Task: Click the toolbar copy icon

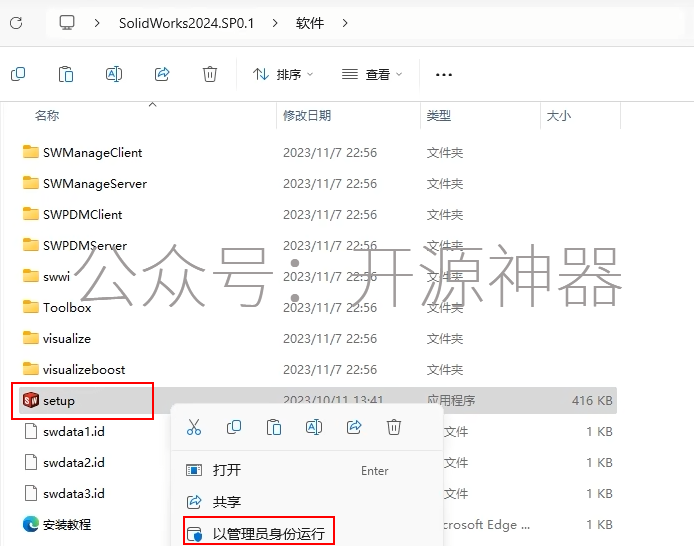Action: (x=18, y=74)
